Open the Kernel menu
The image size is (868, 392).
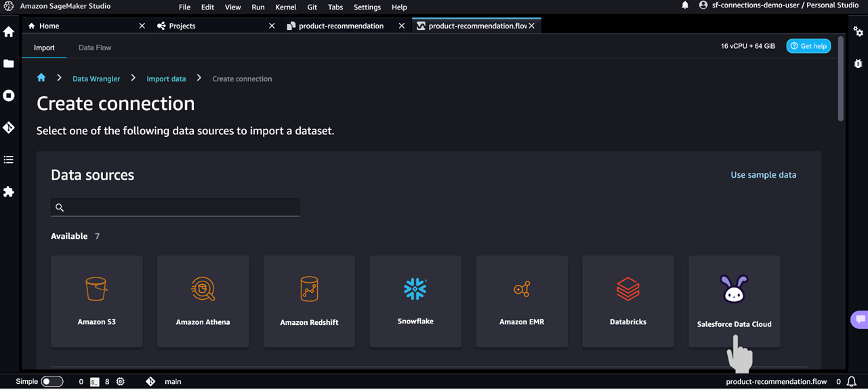pyautogui.click(x=286, y=7)
